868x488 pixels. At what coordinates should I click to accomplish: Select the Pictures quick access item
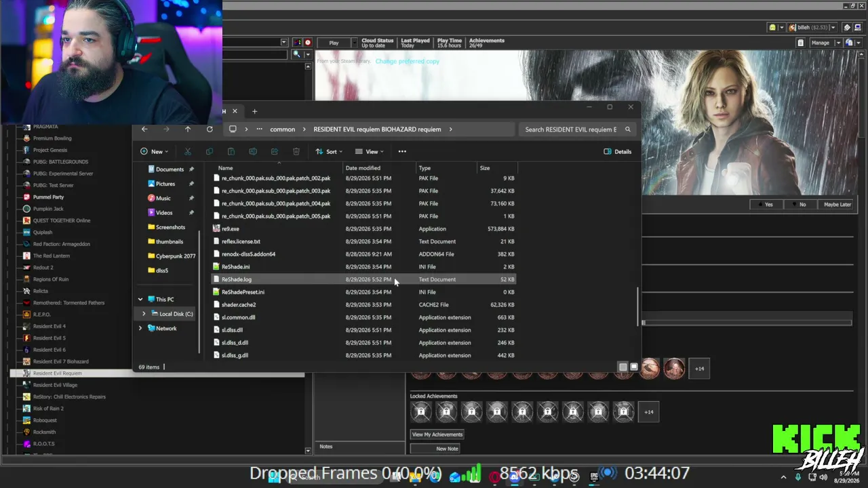(x=165, y=184)
